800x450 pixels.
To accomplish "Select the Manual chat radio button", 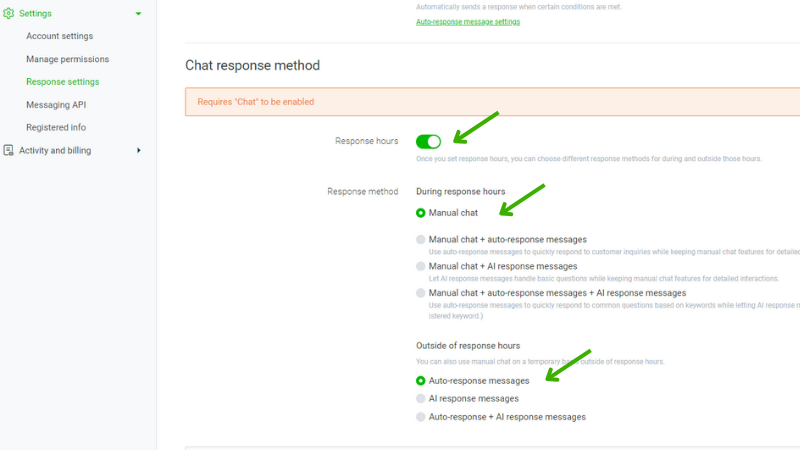I will [x=420, y=213].
